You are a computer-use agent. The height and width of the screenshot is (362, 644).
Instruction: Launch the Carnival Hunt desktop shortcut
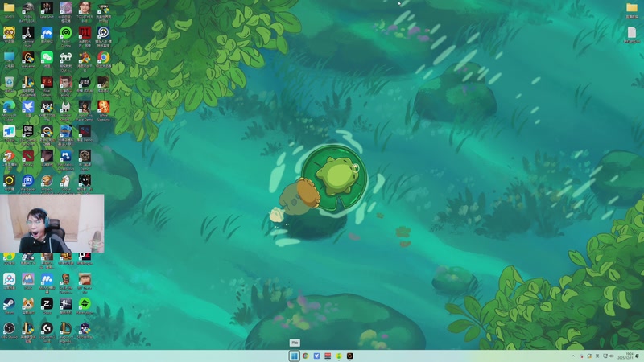click(x=28, y=33)
